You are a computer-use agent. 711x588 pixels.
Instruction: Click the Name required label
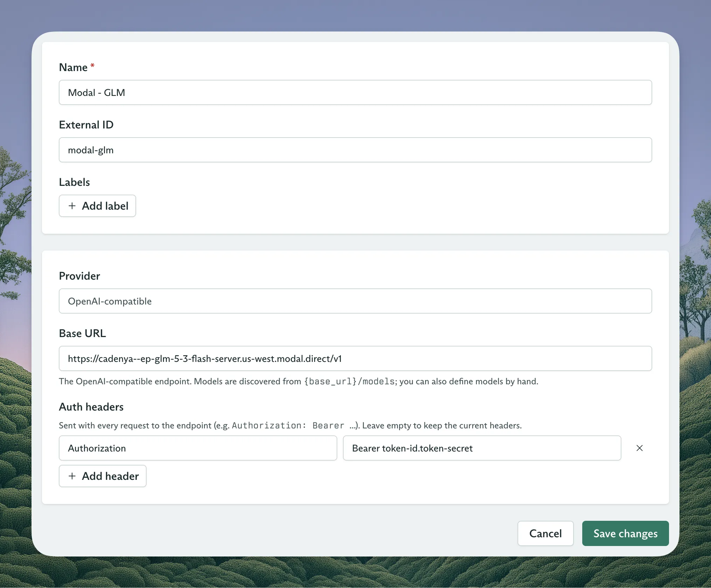coord(77,67)
